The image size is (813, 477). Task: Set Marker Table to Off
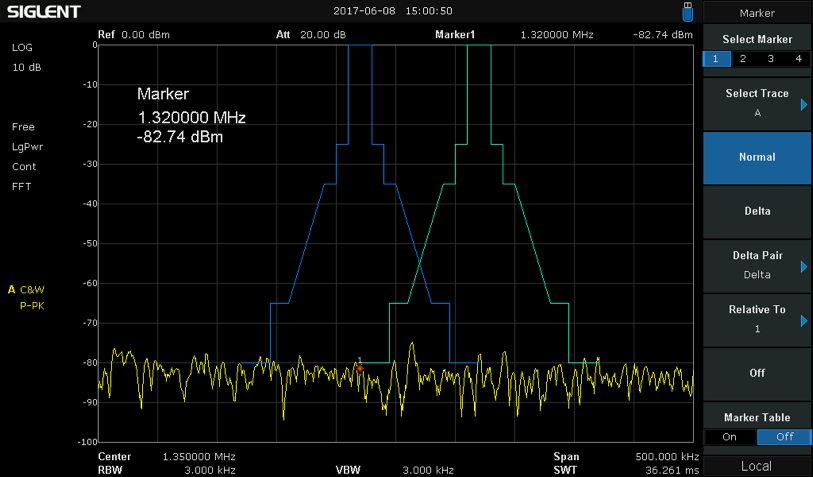coord(784,437)
